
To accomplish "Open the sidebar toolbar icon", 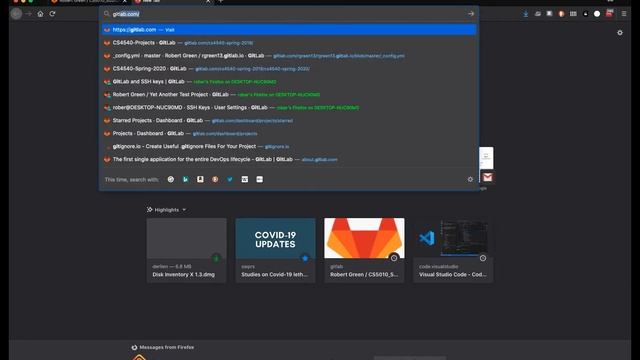I will point(549,14).
